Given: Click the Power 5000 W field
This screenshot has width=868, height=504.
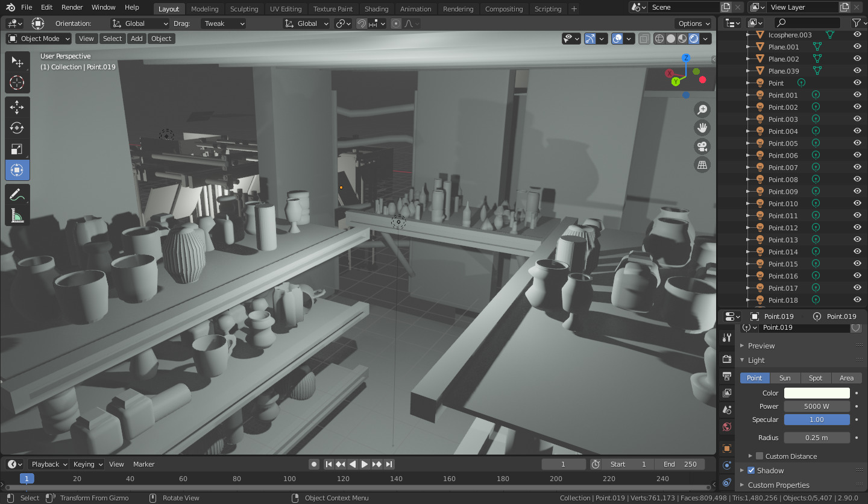Looking at the screenshot, I should (817, 406).
